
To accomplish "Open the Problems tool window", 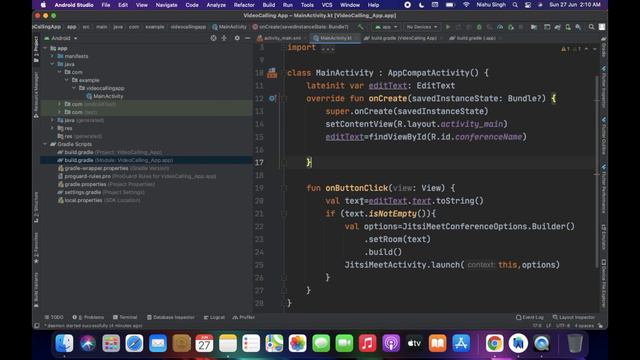I will [x=88, y=317].
